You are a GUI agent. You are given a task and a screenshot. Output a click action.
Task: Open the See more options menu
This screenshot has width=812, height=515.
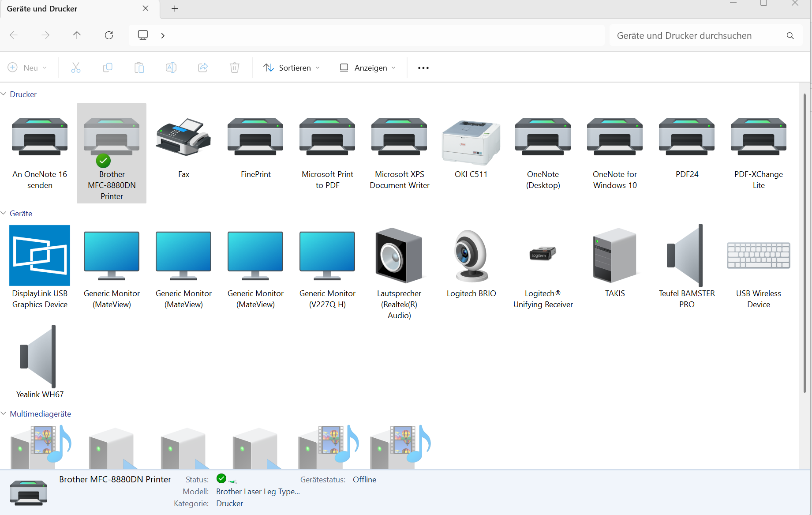point(423,68)
